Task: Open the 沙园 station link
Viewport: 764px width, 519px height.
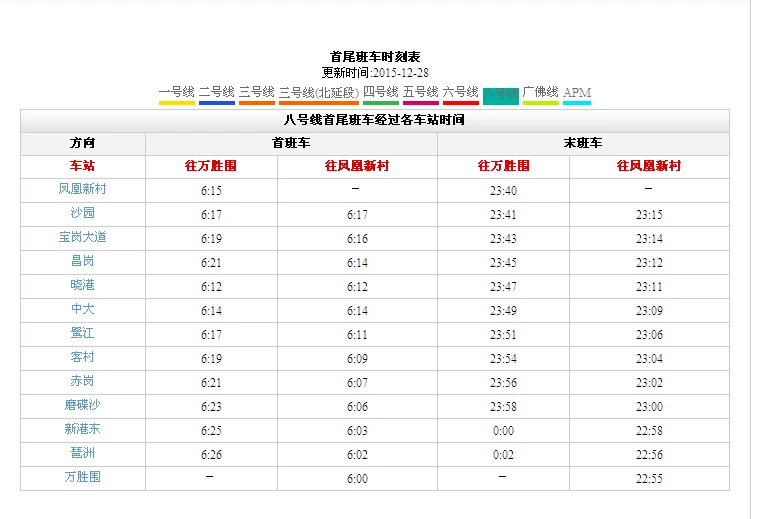Action: click(x=82, y=213)
